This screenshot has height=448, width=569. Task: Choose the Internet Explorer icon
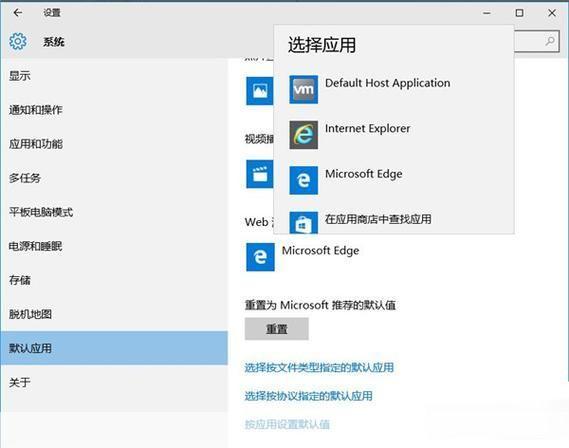[x=303, y=135]
